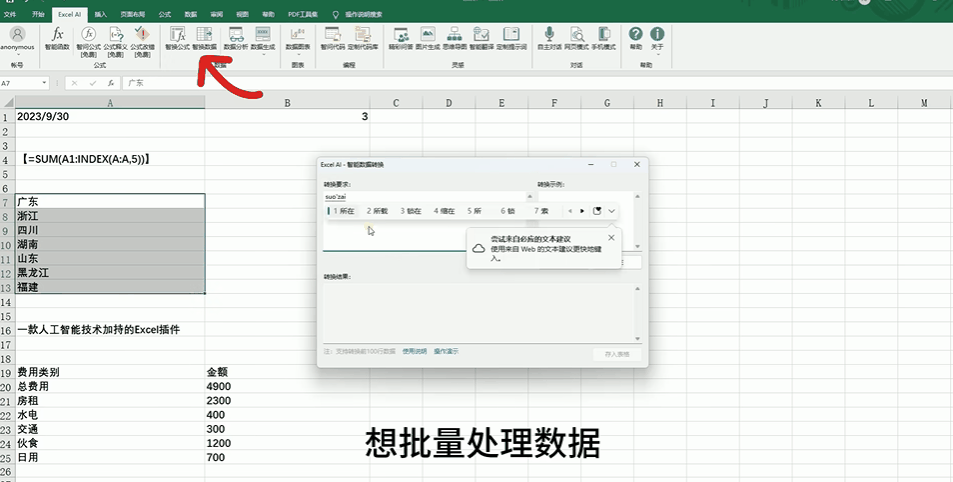953x482 pixels.
Task: Switch to 手机模式 mobile mode
Action: tap(604, 34)
